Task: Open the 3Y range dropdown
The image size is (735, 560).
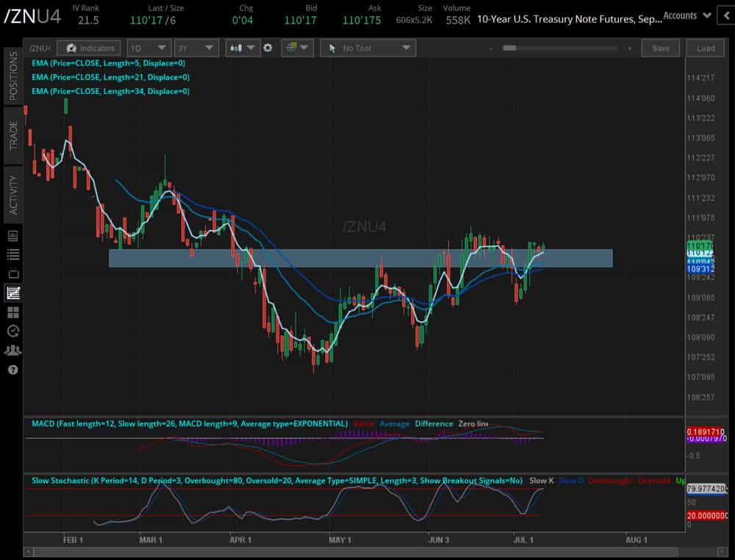Action: (x=195, y=48)
